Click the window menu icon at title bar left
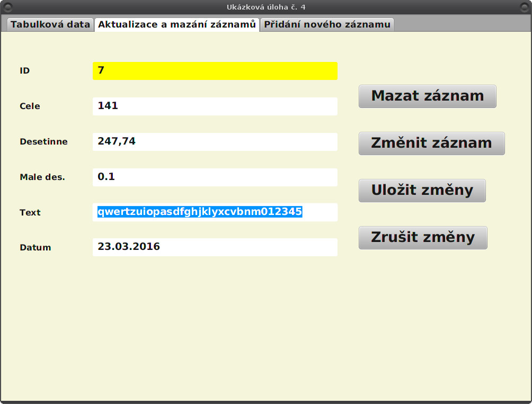 click(x=7, y=7)
